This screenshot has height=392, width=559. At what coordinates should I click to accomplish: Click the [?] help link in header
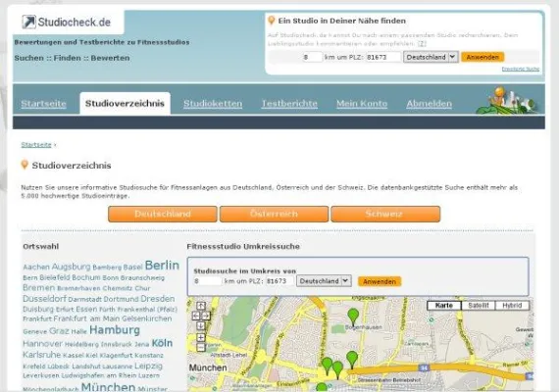422,43
